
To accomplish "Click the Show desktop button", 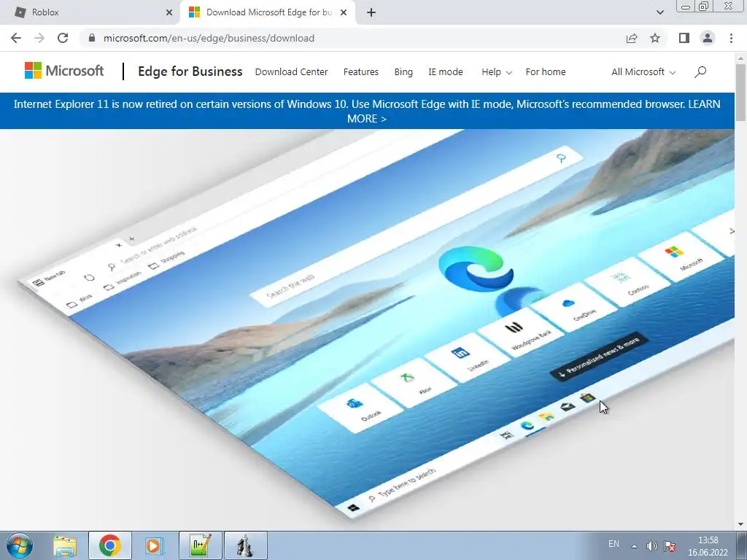I will [742, 545].
